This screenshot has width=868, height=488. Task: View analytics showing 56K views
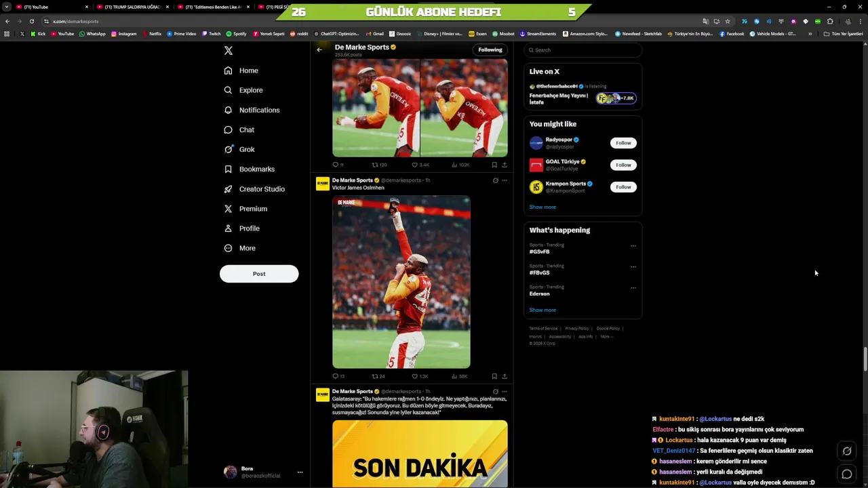tap(460, 376)
